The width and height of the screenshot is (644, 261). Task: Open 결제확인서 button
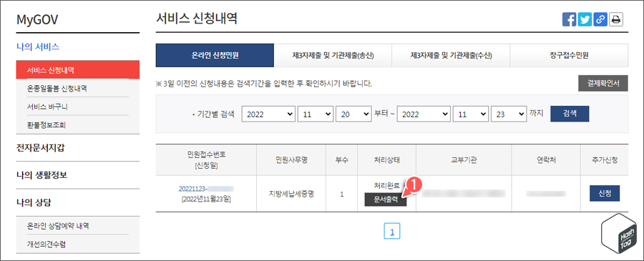pyautogui.click(x=603, y=84)
